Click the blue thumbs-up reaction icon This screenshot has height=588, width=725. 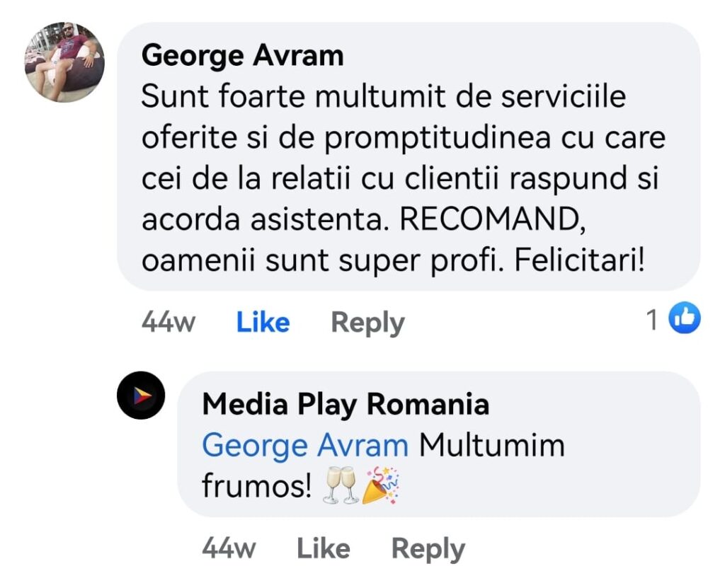685,319
